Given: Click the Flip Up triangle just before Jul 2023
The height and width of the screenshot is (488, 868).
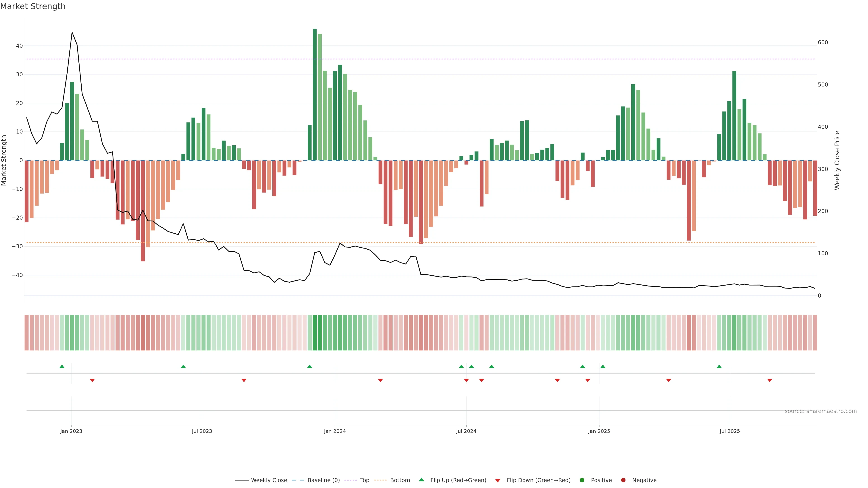Looking at the screenshot, I should pos(183,366).
